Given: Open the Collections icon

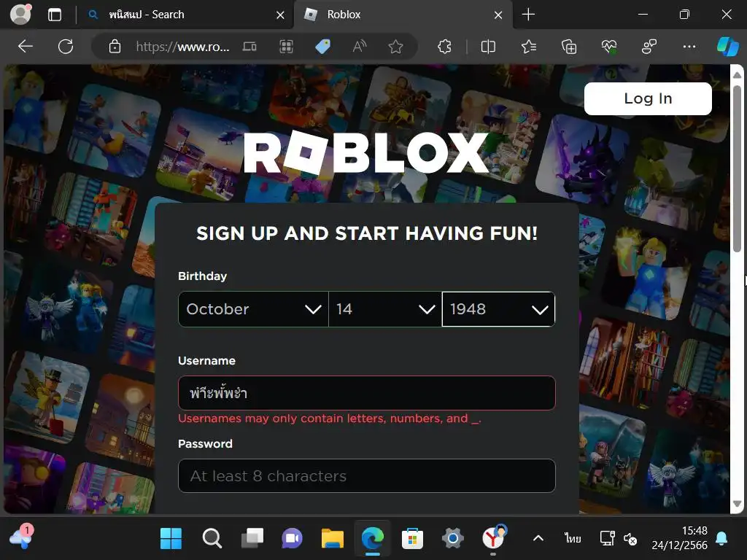Looking at the screenshot, I should (x=569, y=47).
